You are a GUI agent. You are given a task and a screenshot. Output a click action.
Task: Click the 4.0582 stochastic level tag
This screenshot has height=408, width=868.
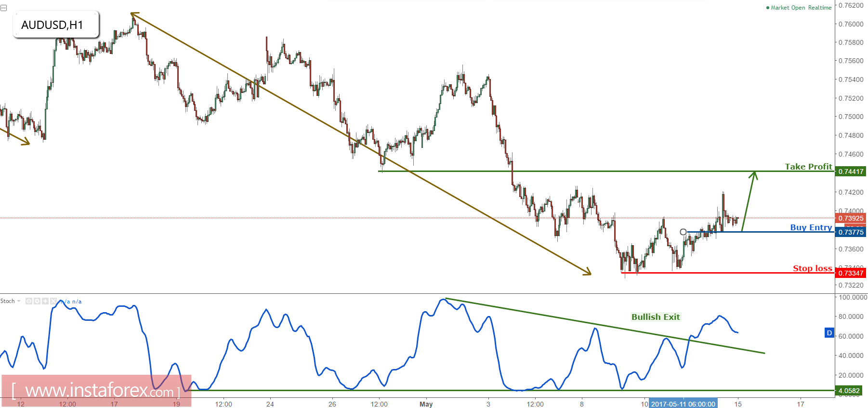point(849,391)
